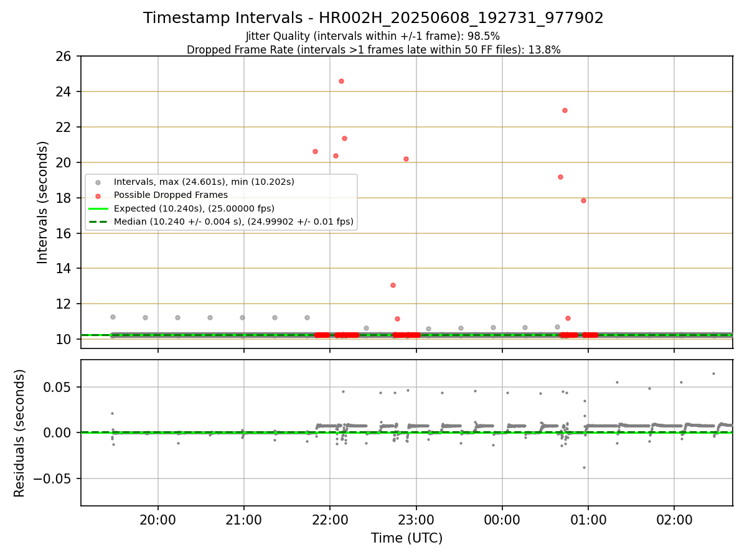Click the red point near 17.8 seconds by 01:00
Screen dimensions: 747x560
[x=583, y=200]
